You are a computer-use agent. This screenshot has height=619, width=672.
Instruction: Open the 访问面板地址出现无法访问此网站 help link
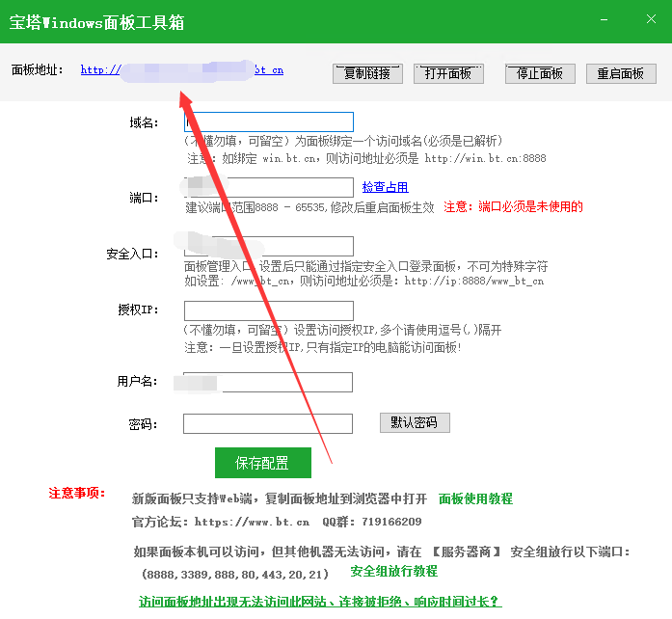pos(320,602)
